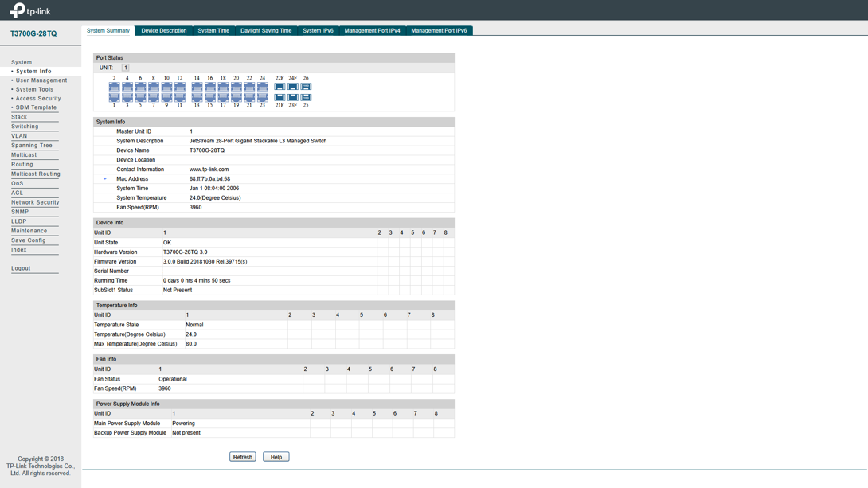Select port 23 icon

263,97
